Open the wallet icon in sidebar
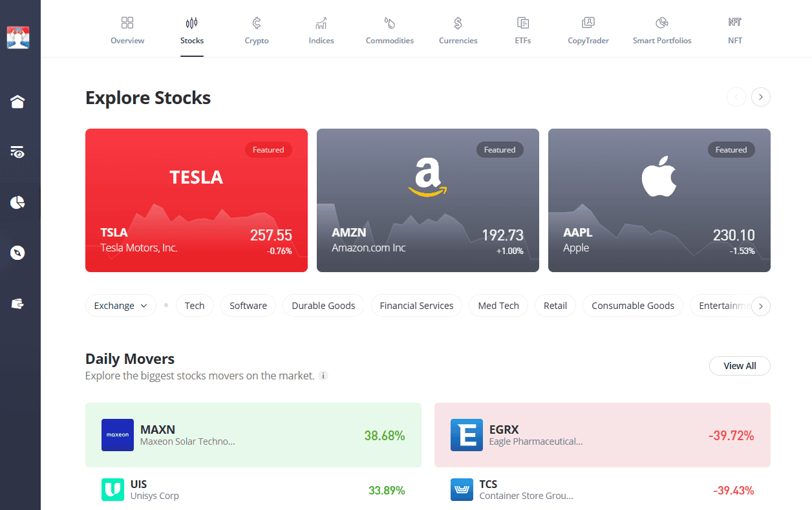This screenshot has height=510, width=812. click(17, 303)
